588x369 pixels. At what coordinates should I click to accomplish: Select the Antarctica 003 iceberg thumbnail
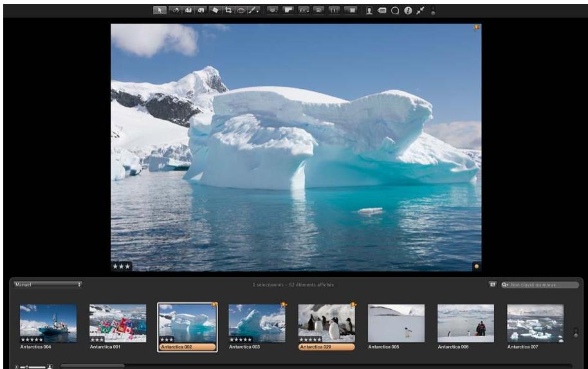257,323
